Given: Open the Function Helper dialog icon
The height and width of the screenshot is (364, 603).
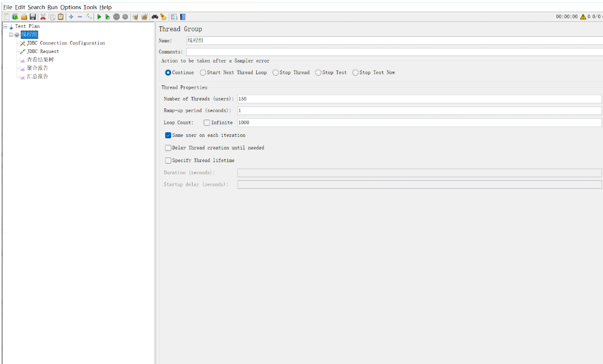Looking at the screenshot, I should [174, 17].
